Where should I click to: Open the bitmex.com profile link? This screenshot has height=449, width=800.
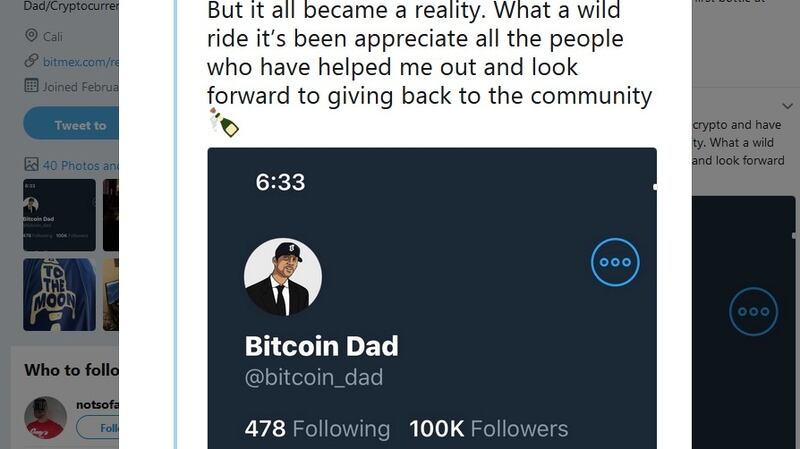(x=80, y=61)
